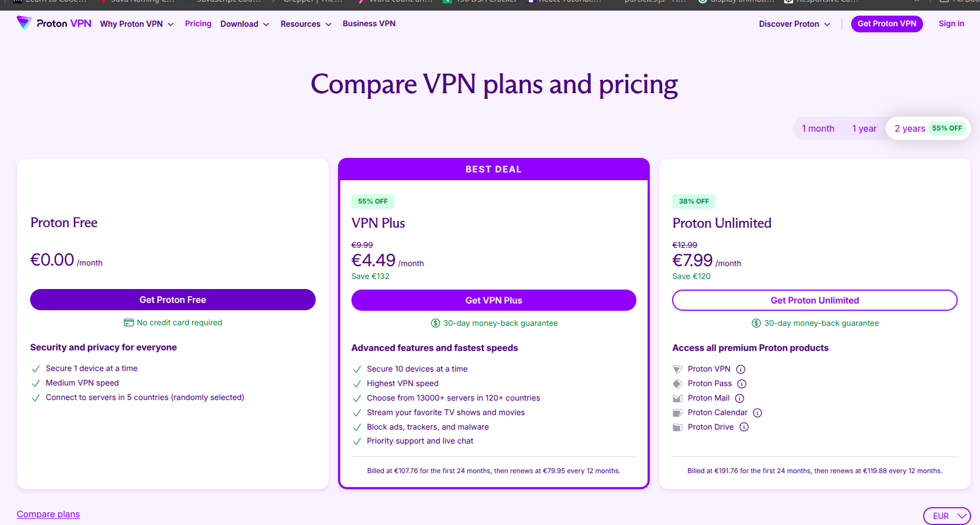Screen dimensions: 980x525
Task: Click the Proton Mail envelope icon
Action: pyautogui.click(x=678, y=398)
